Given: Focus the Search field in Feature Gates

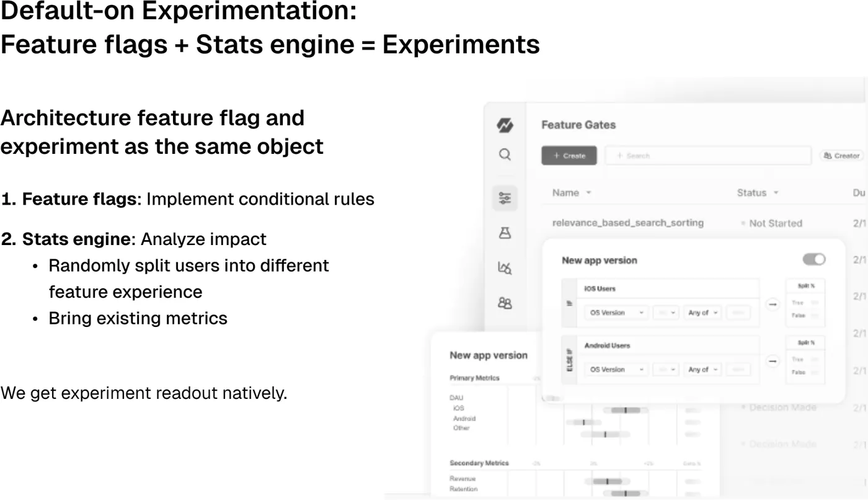Looking at the screenshot, I should click(x=708, y=156).
